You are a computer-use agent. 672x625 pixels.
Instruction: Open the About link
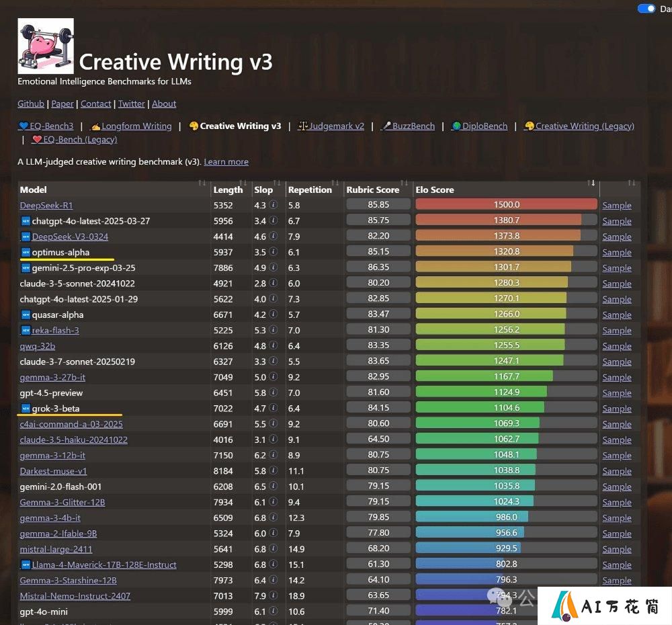click(x=164, y=103)
